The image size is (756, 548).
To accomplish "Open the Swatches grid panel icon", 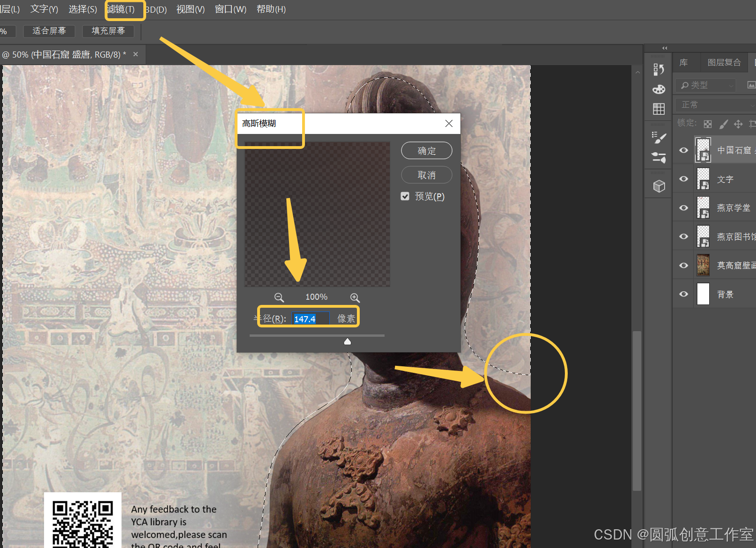I will click(659, 109).
